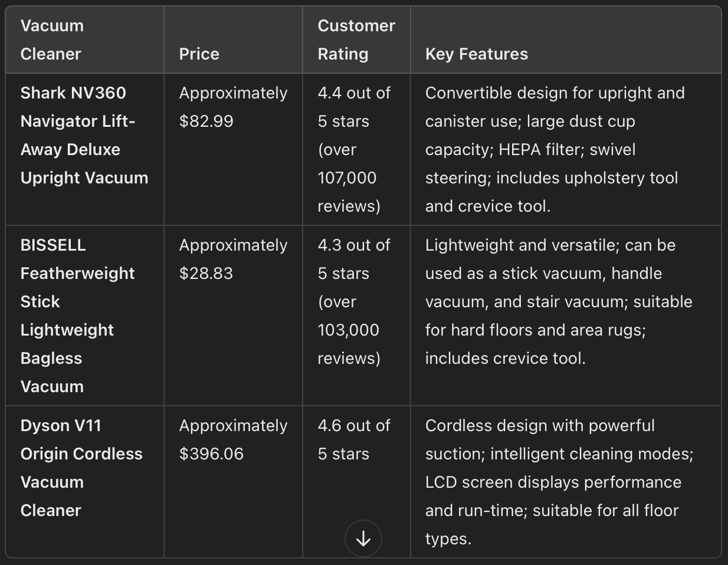Select the Dyson V11 Origin Cordless name

coord(81,468)
